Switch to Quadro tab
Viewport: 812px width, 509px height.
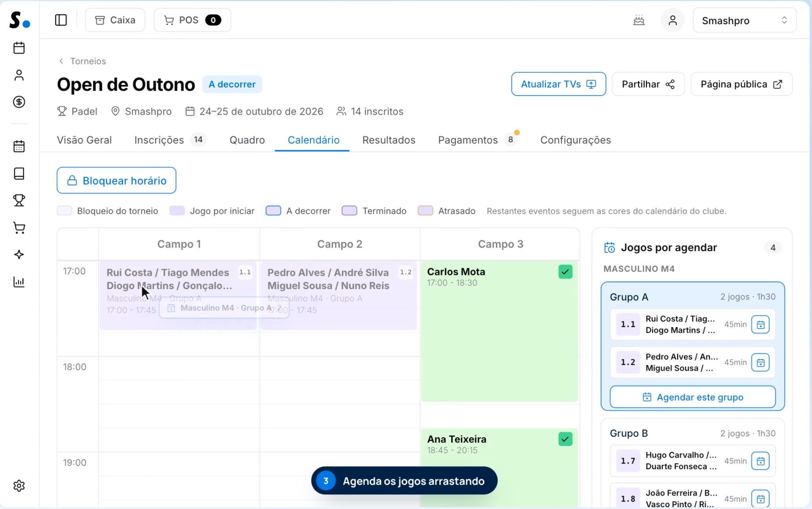(x=247, y=140)
